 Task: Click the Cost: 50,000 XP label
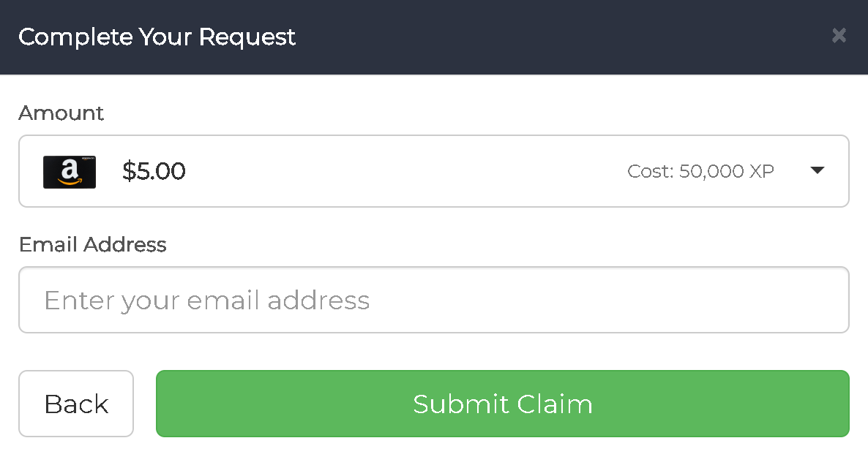(700, 170)
